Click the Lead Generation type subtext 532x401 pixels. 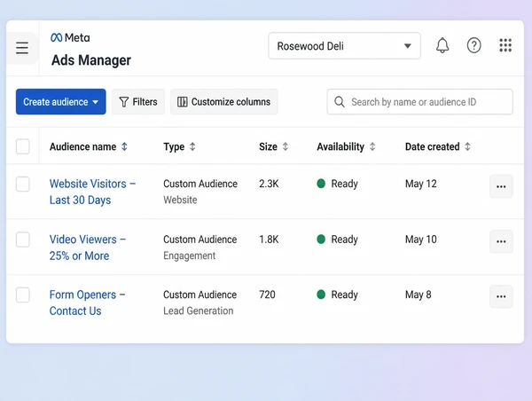tap(198, 311)
